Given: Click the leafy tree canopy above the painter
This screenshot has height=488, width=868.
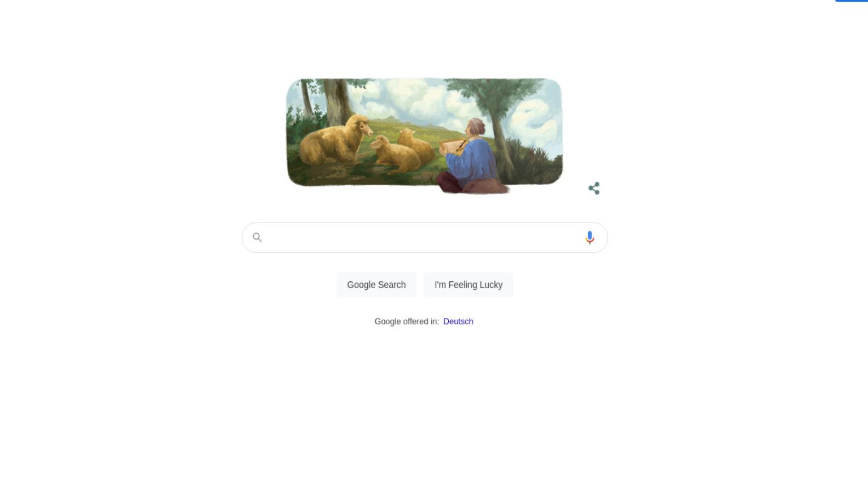Looking at the screenshot, I should pos(493,97).
